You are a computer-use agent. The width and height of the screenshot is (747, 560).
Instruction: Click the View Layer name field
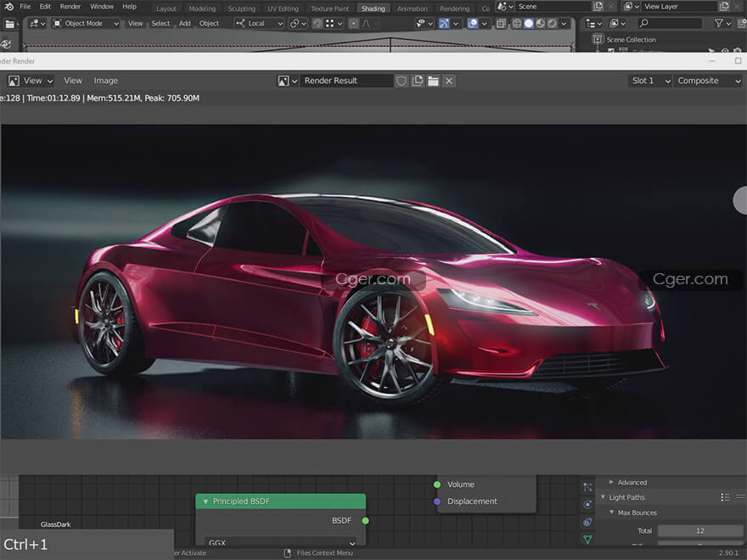tap(679, 7)
